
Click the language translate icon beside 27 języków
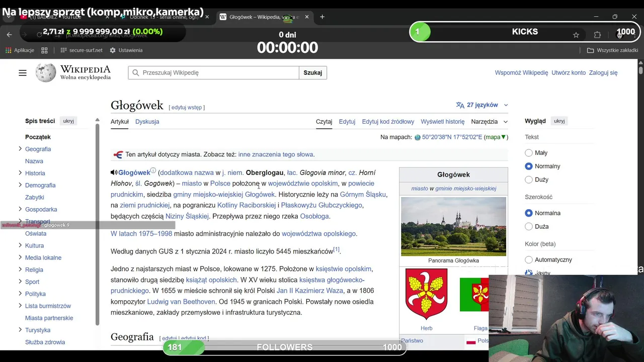coord(460,105)
